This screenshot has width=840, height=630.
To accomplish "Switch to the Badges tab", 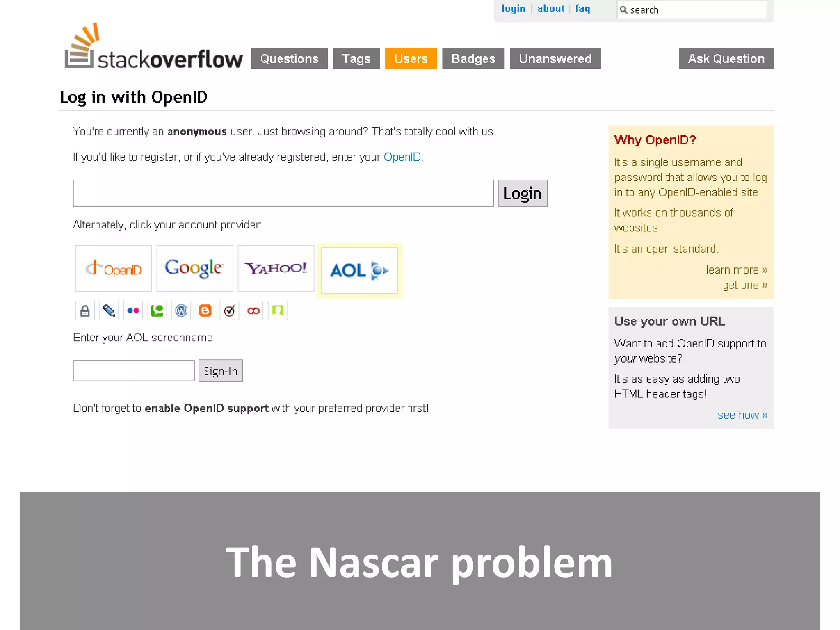I will (x=473, y=59).
